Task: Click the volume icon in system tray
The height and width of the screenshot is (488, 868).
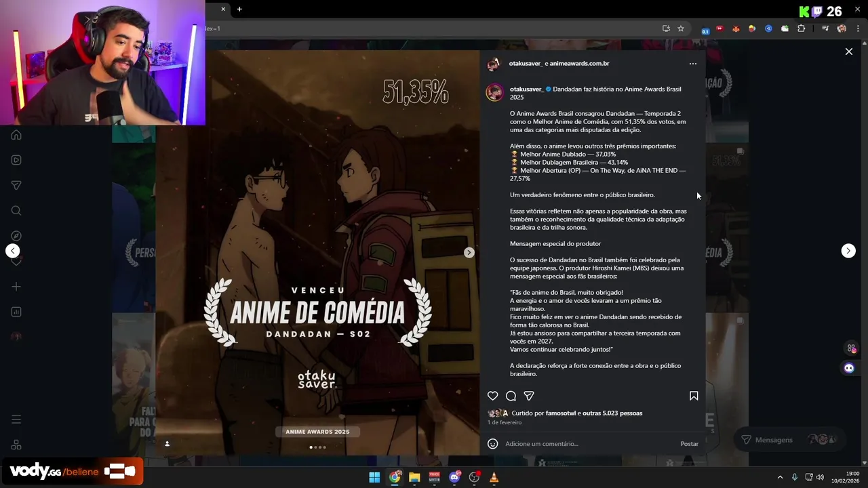Action: (820, 477)
